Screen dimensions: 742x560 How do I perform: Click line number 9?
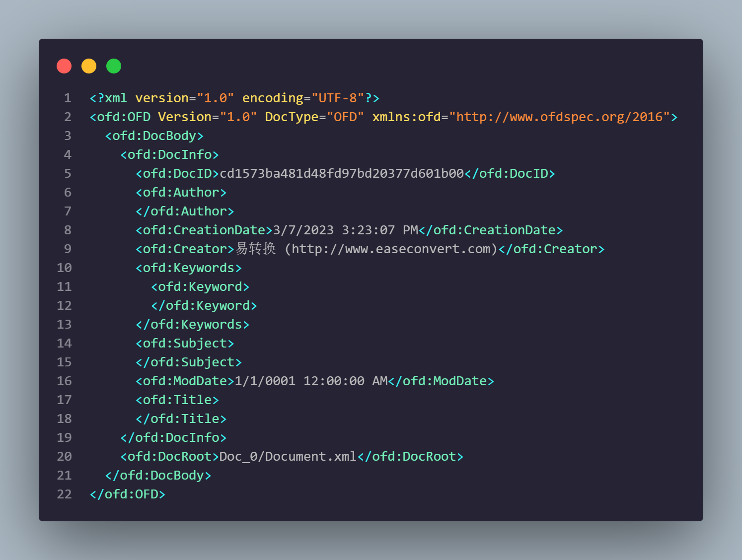tap(68, 249)
